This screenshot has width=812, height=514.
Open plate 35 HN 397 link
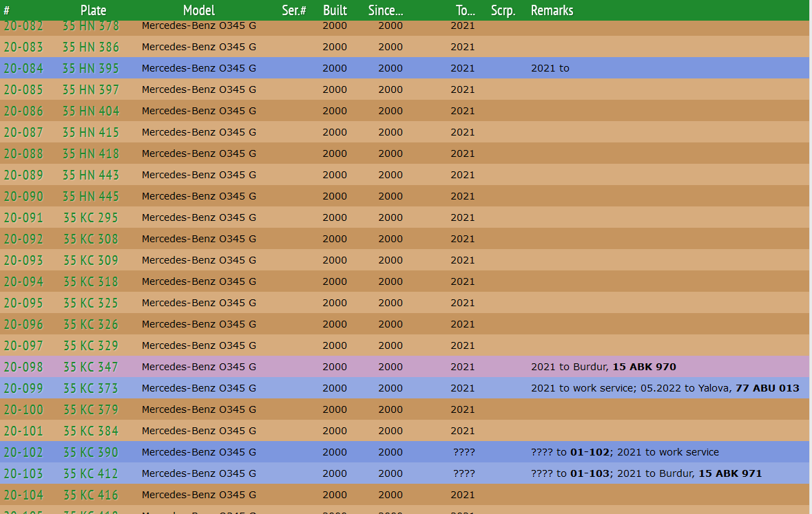click(91, 89)
